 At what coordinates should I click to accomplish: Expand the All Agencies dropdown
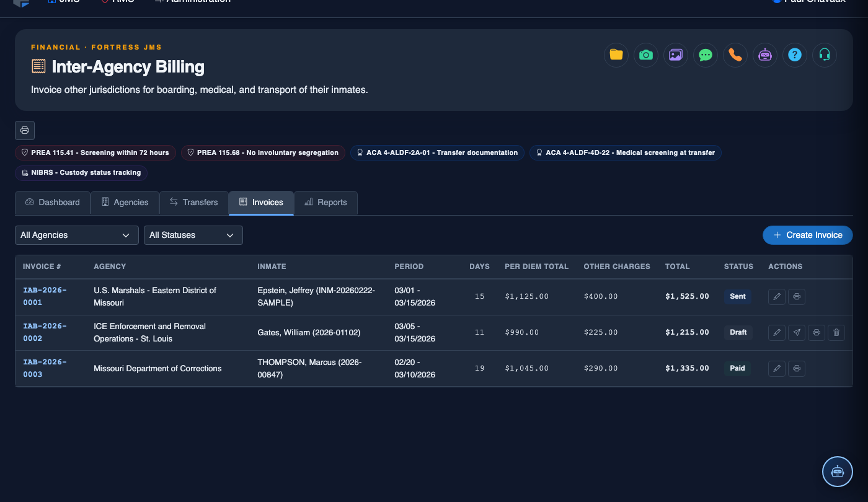(77, 236)
